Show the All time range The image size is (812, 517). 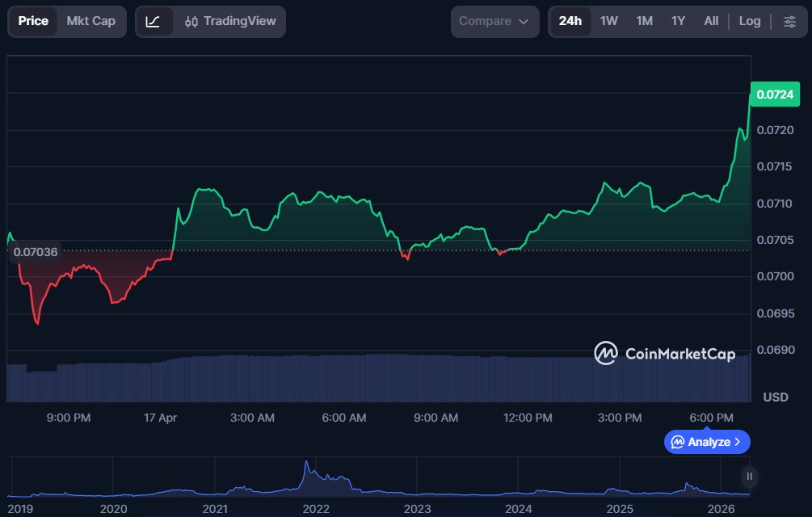pos(711,21)
